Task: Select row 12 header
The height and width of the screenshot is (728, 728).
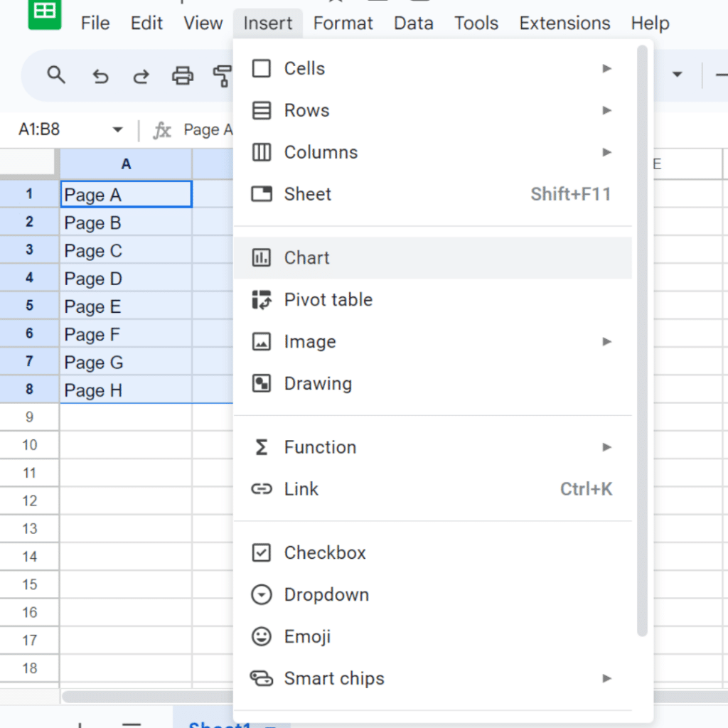Action: (x=29, y=500)
